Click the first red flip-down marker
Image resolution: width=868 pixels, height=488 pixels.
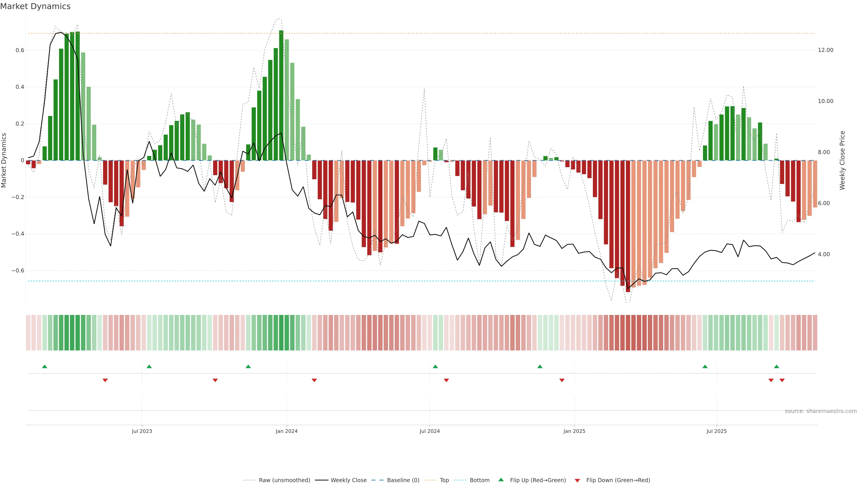point(105,380)
